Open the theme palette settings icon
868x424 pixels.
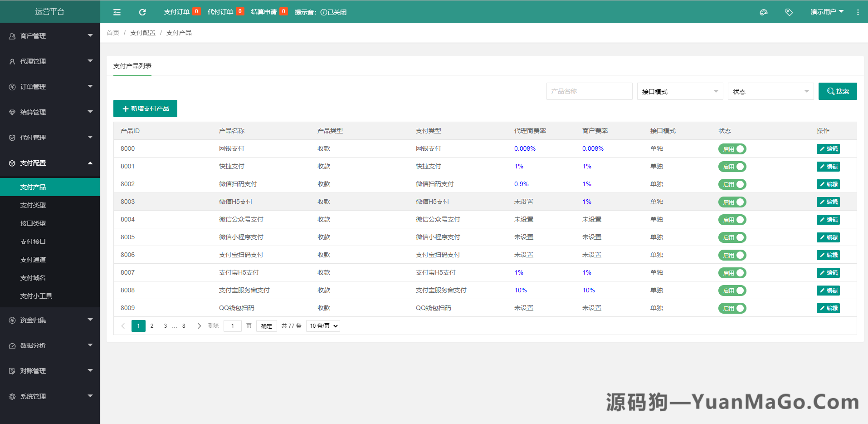tap(764, 12)
